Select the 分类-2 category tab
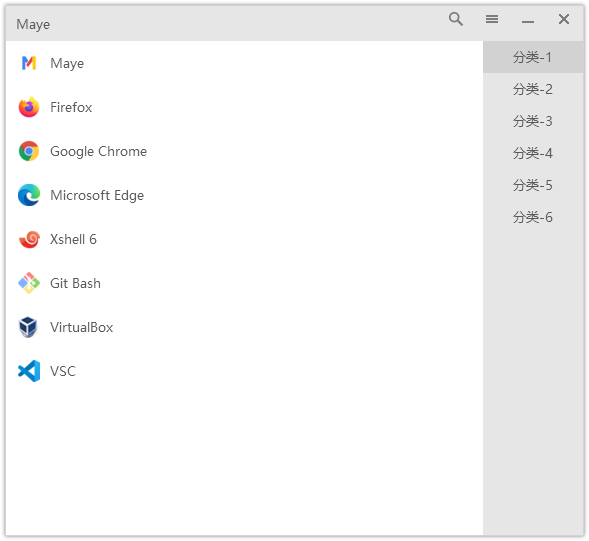This screenshot has height=541, width=589. (x=533, y=89)
